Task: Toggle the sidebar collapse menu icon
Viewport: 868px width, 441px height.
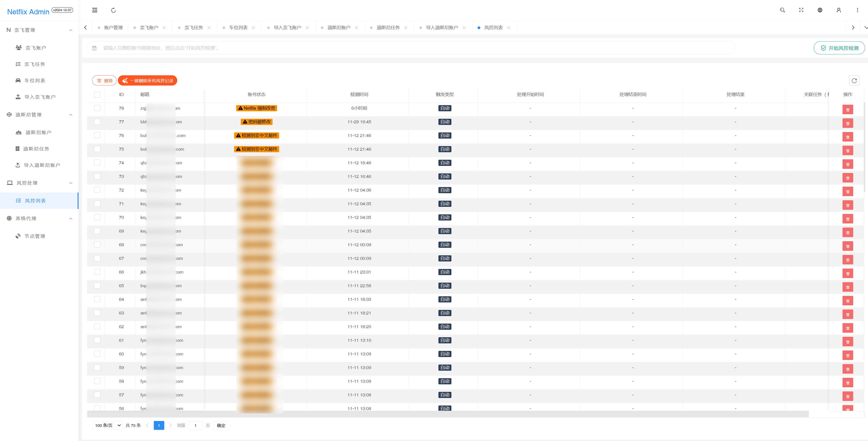Action: (95, 10)
